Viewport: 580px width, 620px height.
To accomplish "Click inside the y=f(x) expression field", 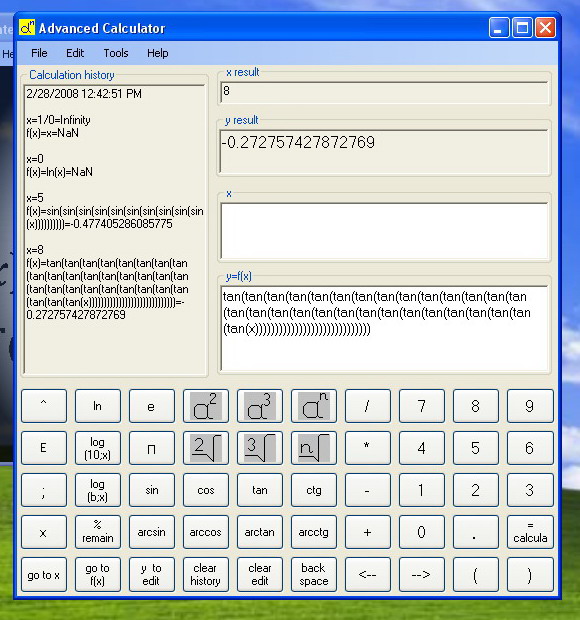I will click(384, 328).
